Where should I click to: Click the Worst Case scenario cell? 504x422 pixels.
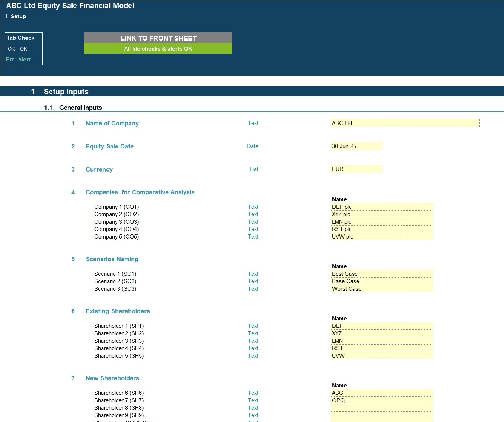click(382, 288)
